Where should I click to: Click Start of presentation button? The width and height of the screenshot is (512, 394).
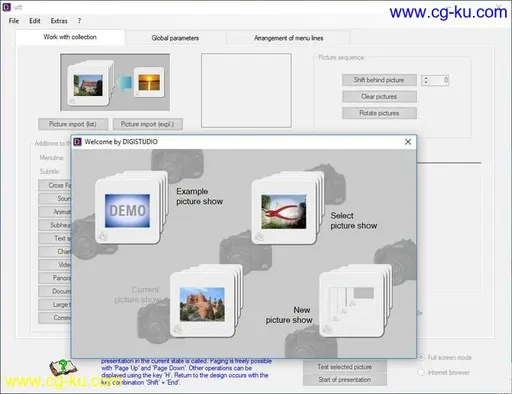coord(345,380)
